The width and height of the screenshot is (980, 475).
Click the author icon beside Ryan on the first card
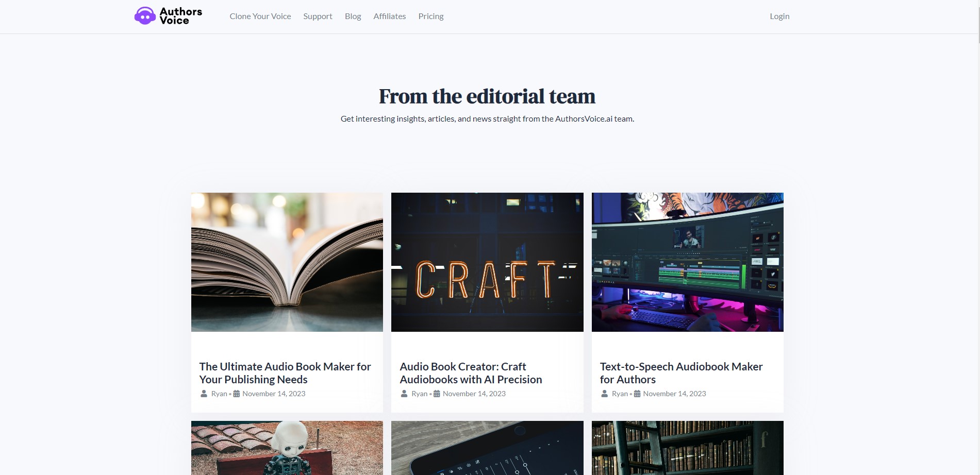[204, 394]
